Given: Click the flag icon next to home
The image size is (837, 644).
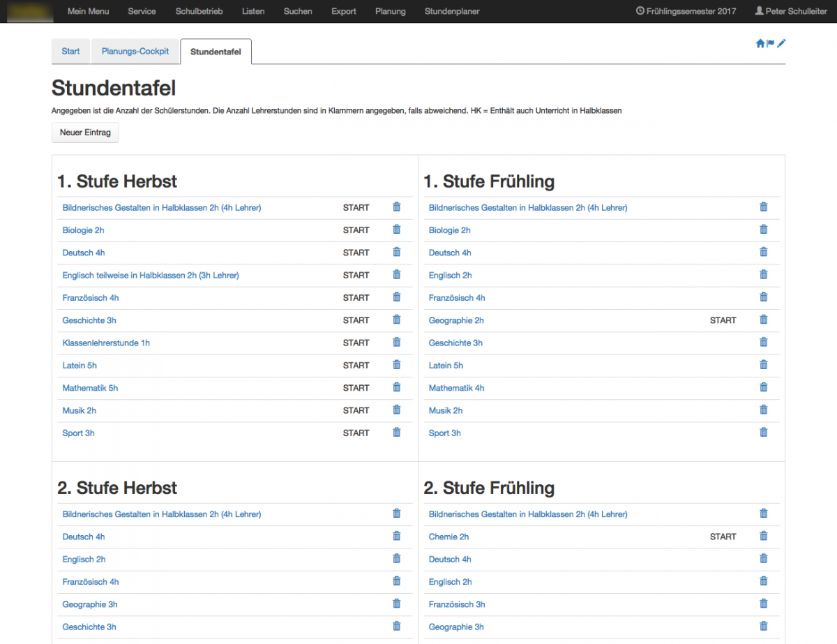Looking at the screenshot, I should [771, 43].
